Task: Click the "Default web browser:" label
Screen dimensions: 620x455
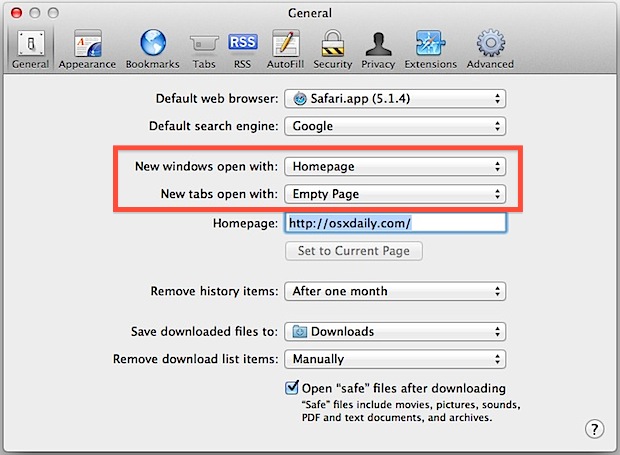Action: pyautogui.click(x=217, y=98)
